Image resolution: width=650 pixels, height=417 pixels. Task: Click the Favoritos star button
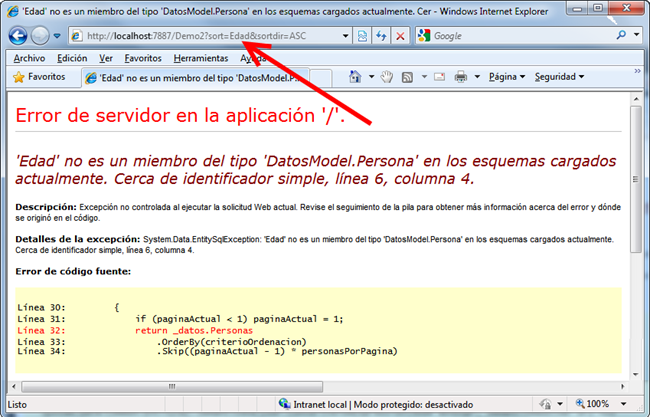[x=39, y=77]
